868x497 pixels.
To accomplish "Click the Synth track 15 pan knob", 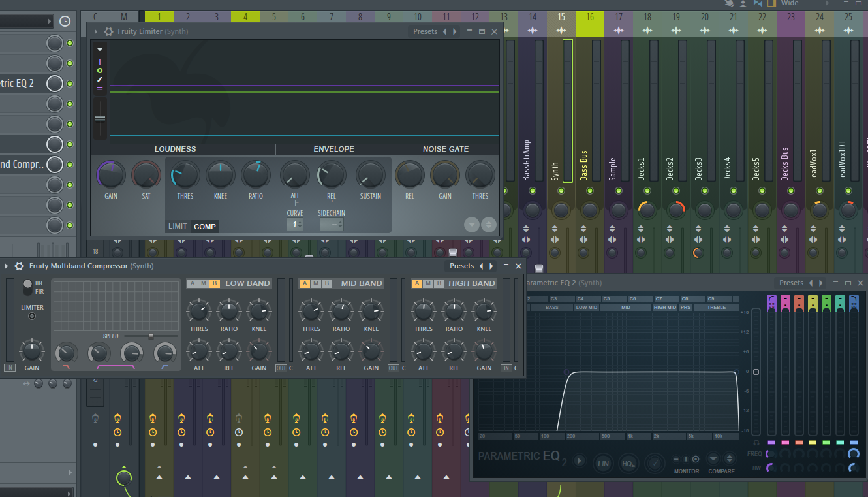I will (x=561, y=210).
